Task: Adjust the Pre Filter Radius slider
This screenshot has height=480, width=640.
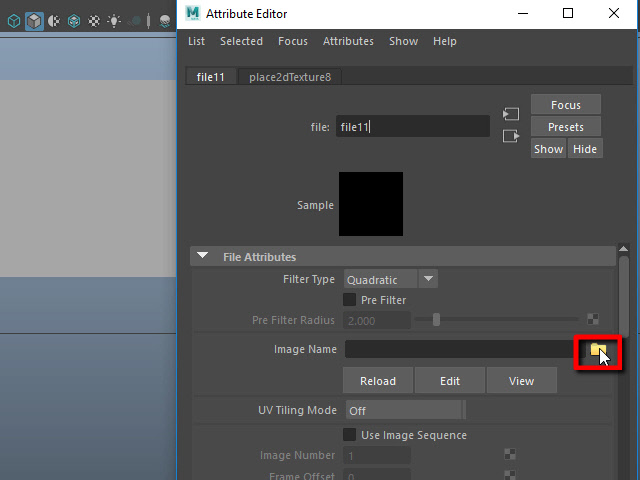Action: coord(436,320)
